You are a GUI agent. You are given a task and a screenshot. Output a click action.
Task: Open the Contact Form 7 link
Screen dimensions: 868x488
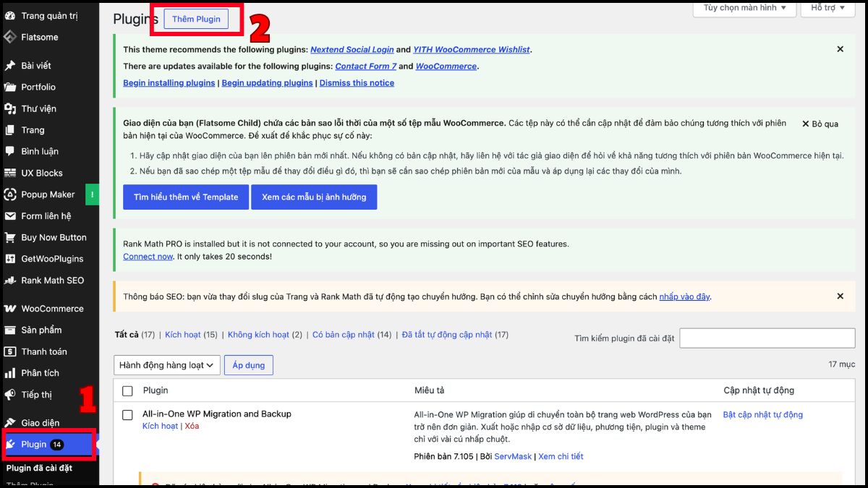coord(366,67)
